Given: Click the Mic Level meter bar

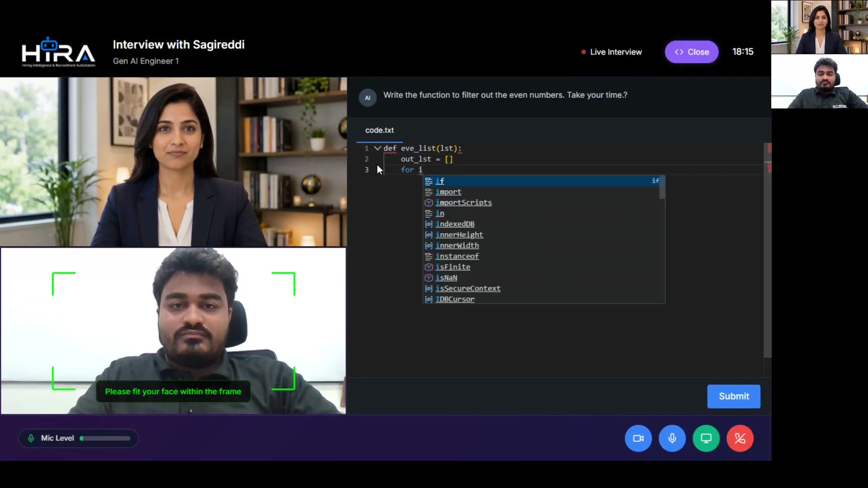Looking at the screenshot, I should pos(105,438).
